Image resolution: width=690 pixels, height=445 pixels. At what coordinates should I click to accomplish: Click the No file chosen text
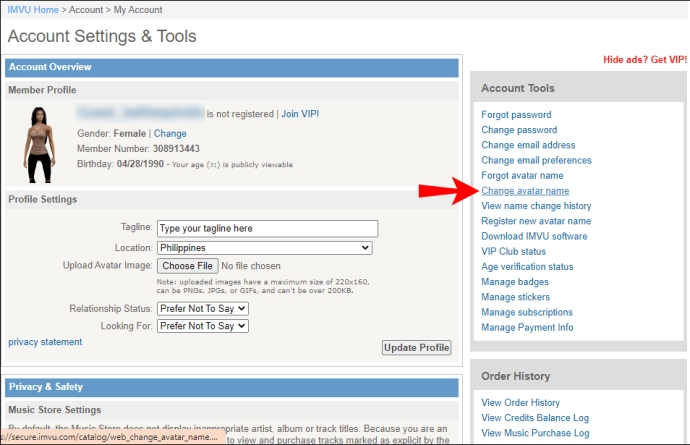pos(251,266)
